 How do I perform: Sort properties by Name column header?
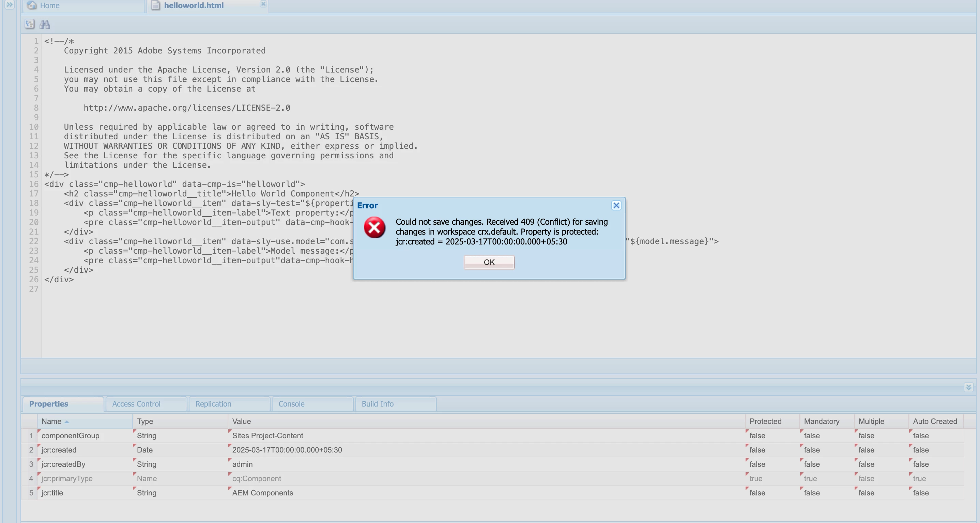51,421
